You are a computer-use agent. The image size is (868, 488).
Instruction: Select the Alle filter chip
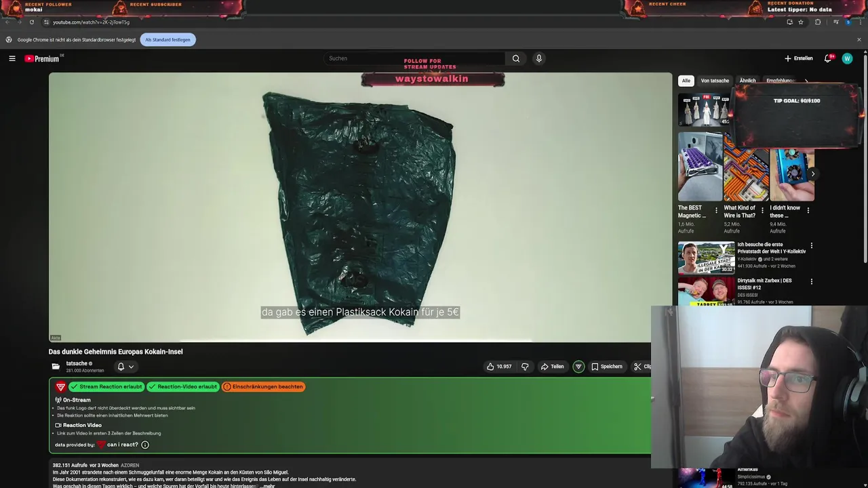pyautogui.click(x=686, y=81)
